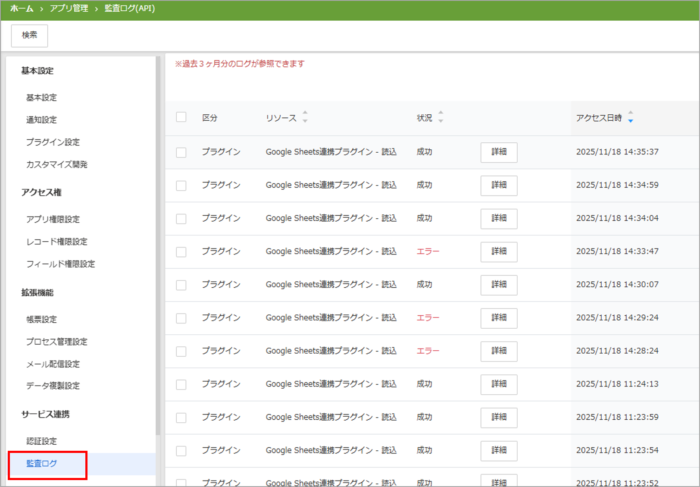Open プロセス管理設定 in the sidebar
The height and width of the screenshot is (487, 700).
(57, 342)
